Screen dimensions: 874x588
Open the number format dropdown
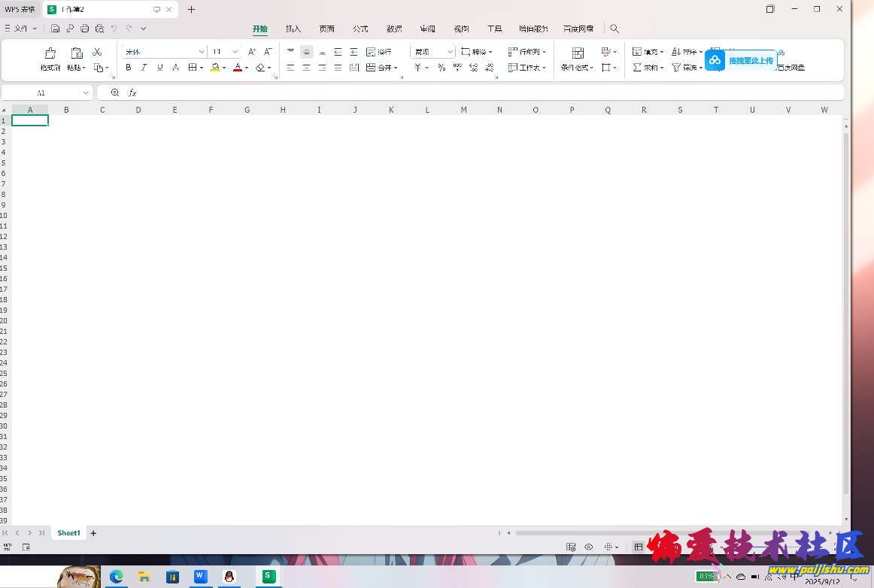(x=450, y=52)
